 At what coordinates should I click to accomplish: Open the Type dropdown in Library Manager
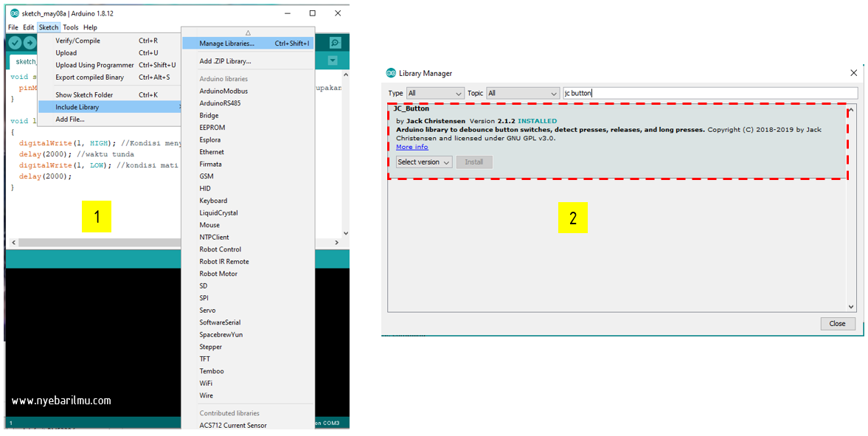click(435, 93)
